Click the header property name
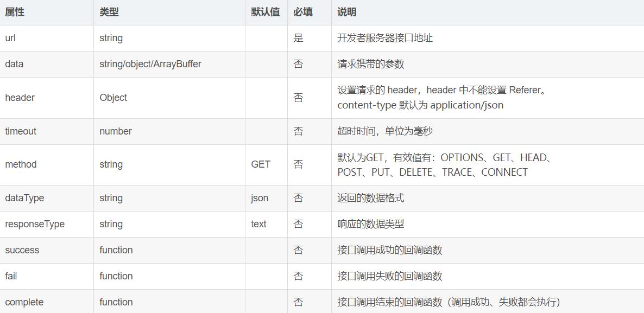 pyautogui.click(x=19, y=98)
